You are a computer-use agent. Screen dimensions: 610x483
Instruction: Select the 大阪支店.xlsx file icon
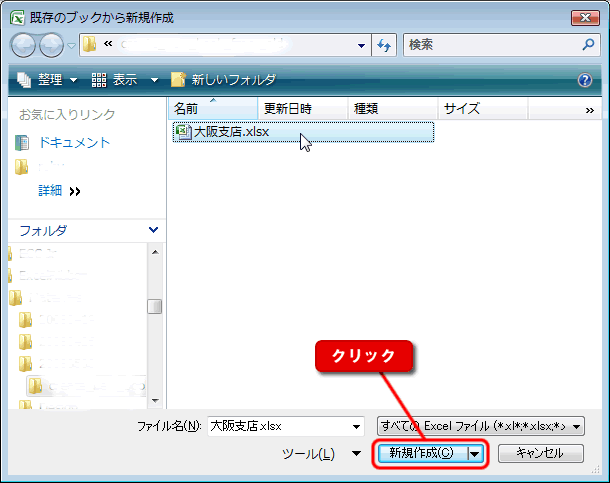(x=183, y=131)
